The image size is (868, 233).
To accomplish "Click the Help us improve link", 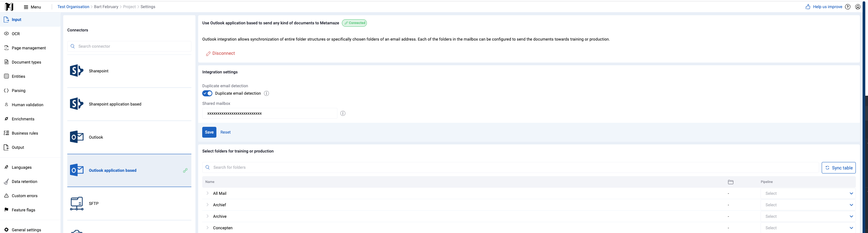I will coord(824,7).
